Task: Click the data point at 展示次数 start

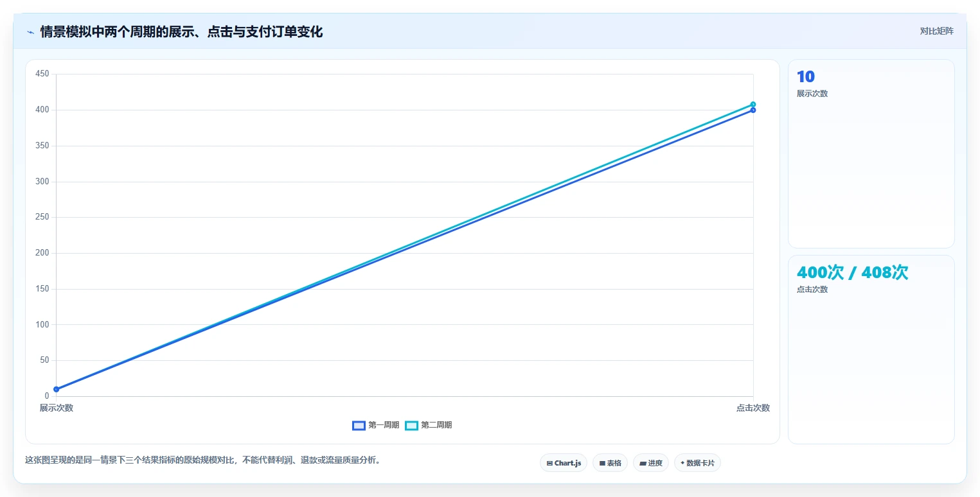Action: point(57,389)
